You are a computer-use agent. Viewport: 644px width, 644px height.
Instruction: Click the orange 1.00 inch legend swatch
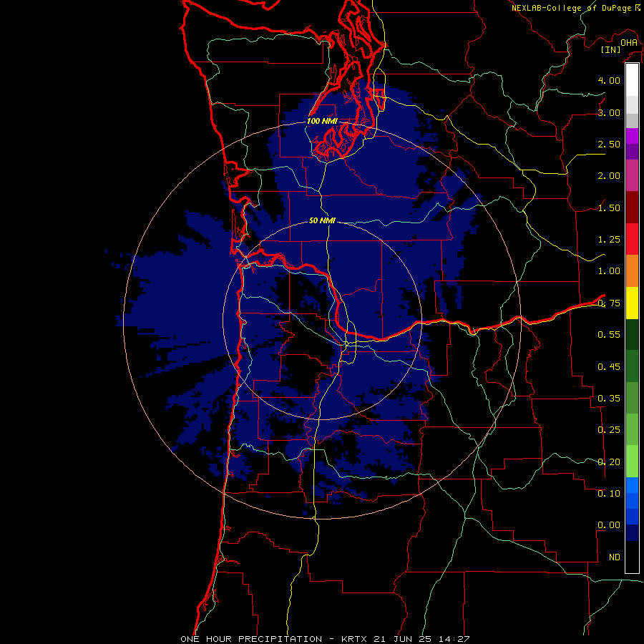(x=632, y=271)
